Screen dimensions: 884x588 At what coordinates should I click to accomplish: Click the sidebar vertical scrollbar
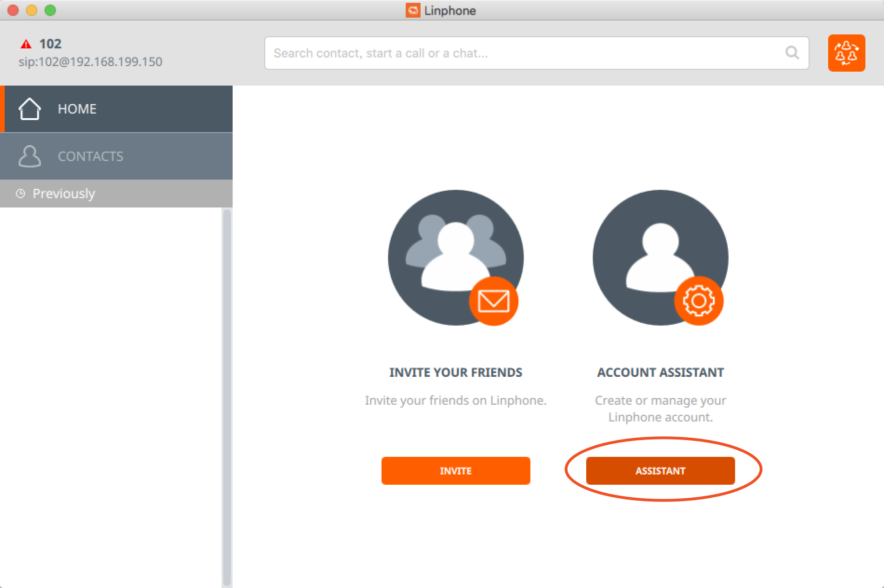click(x=227, y=398)
